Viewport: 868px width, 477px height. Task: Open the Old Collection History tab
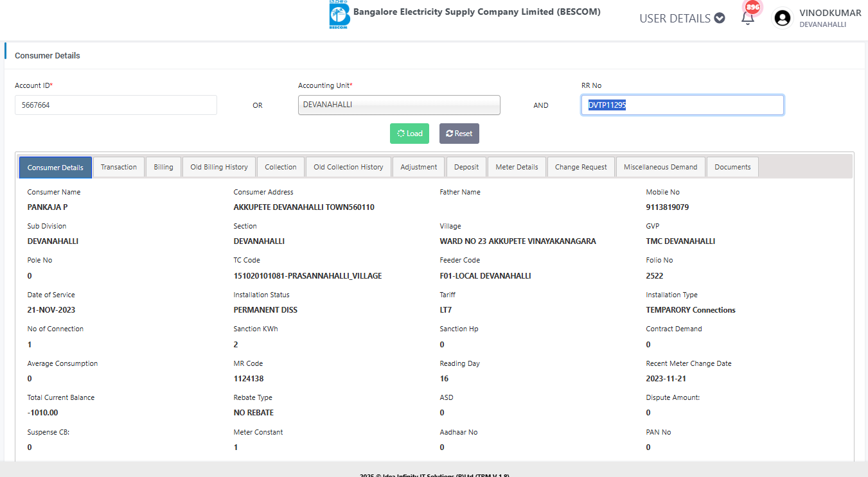pos(348,167)
